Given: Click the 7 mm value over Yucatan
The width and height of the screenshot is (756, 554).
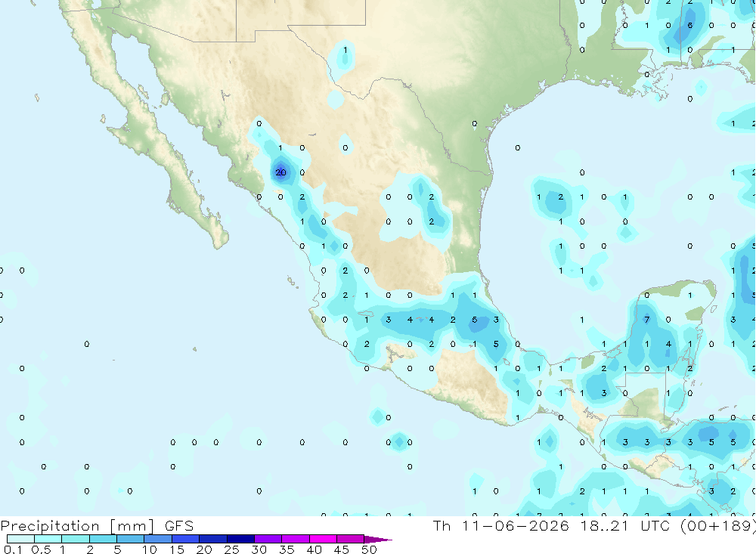Looking at the screenshot, I should tap(646, 319).
